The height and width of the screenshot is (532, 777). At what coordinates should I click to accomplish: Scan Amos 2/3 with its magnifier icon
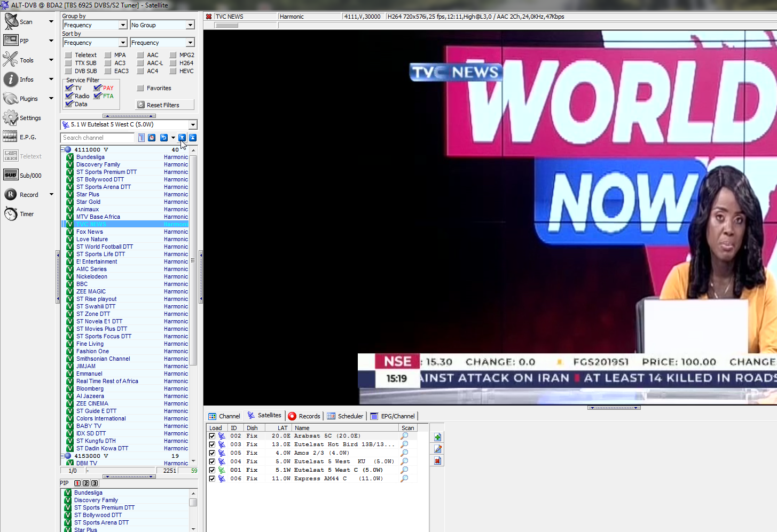405,453
